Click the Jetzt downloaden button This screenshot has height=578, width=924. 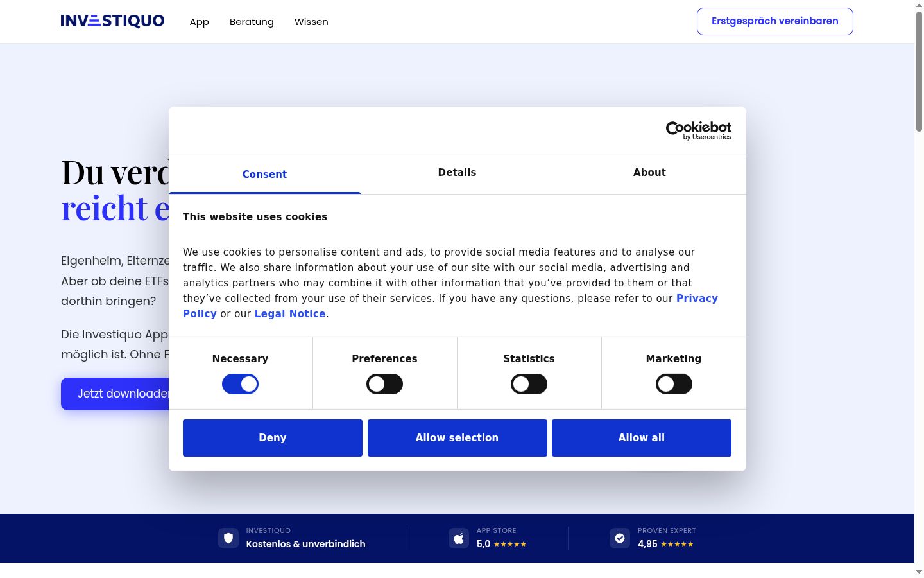116,394
